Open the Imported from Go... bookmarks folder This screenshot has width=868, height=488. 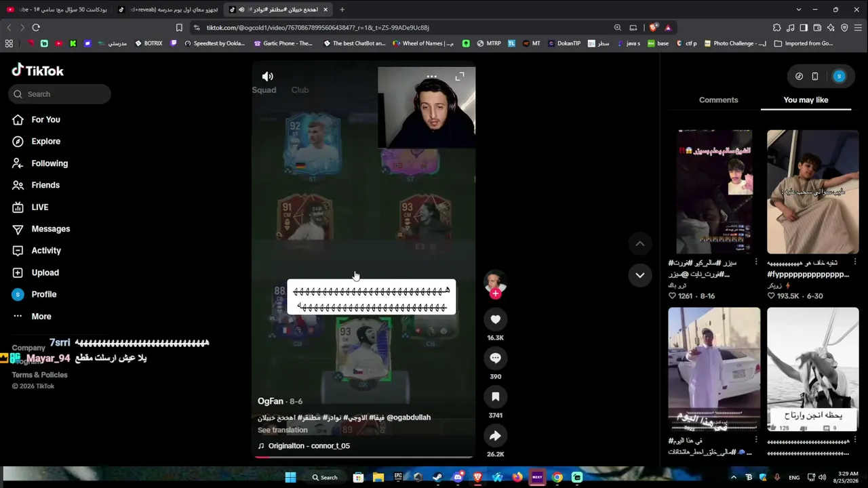coord(804,43)
